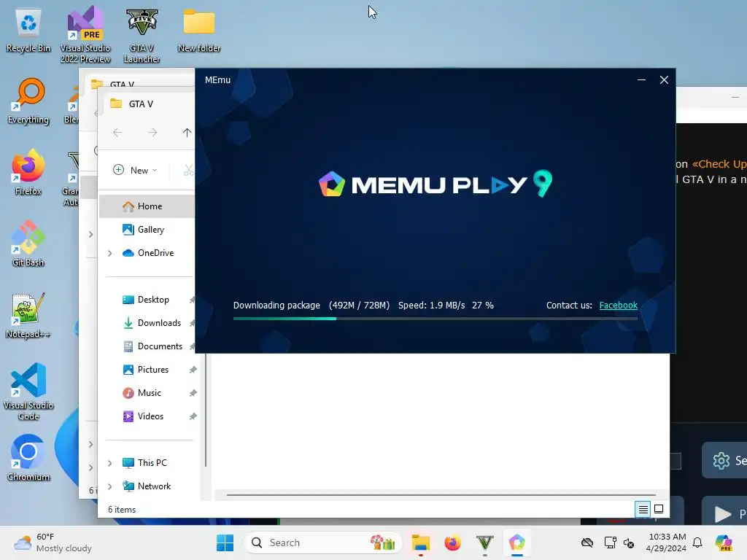Launch Chromium desktop shortcut
Viewport: 747px width, 560px height.
[x=28, y=458]
